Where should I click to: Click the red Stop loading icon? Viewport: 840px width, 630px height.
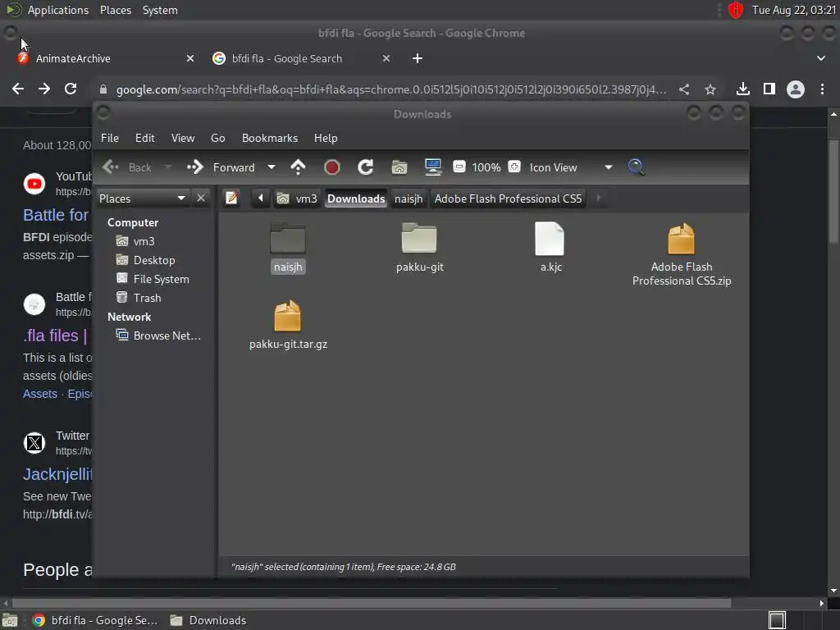(331, 167)
